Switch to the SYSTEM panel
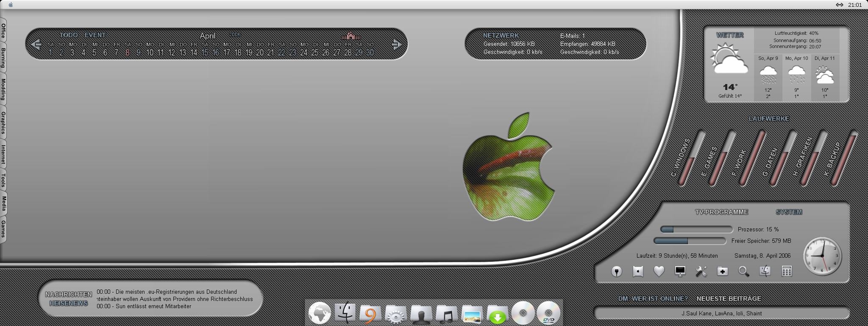 pyautogui.click(x=789, y=212)
